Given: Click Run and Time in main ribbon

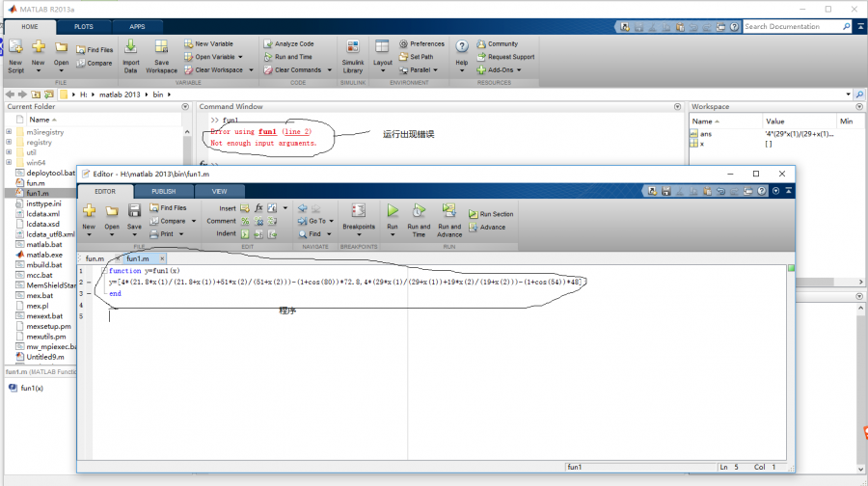Looking at the screenshot, I should [287, 57].
